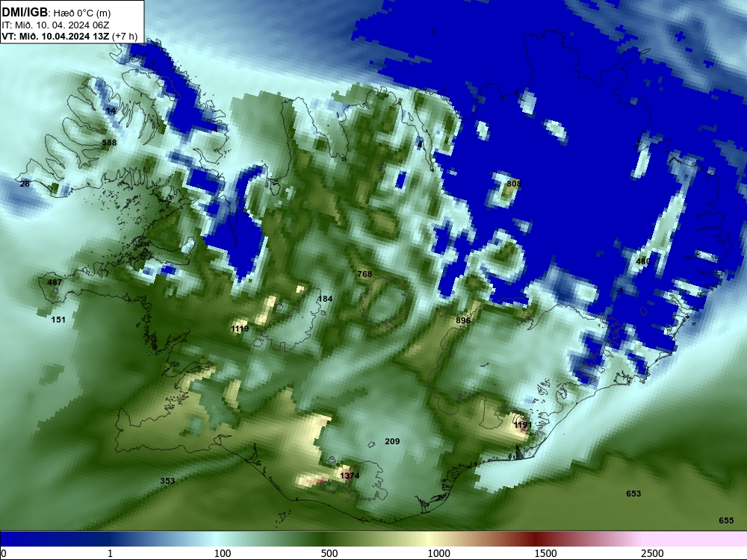Click the pink end of the color scale

[x=695, y=539]
